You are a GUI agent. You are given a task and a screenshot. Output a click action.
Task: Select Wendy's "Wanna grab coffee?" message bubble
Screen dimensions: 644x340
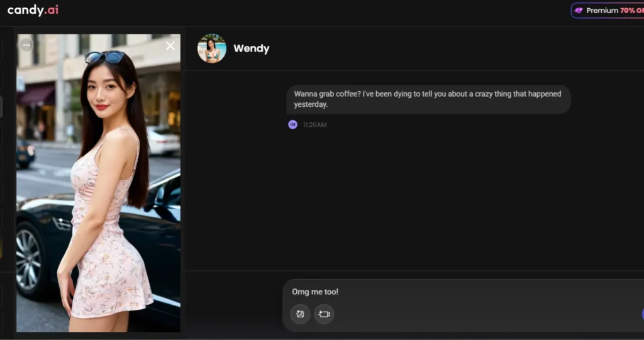[x=428, y=99]
